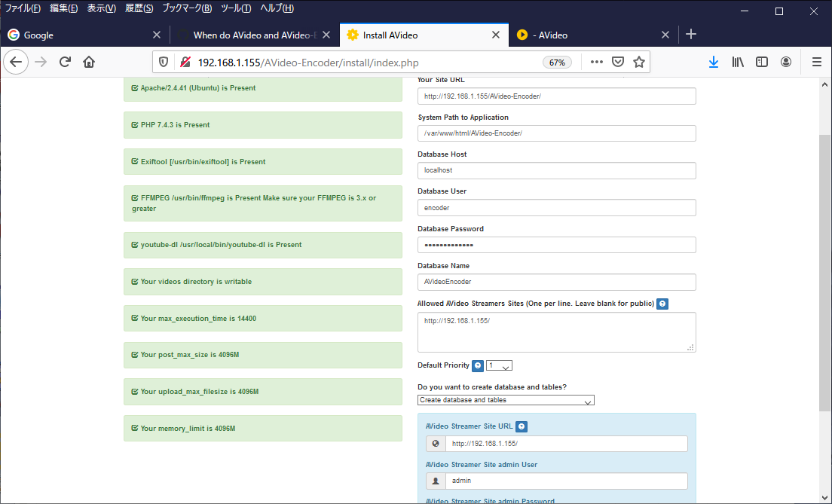
Task: Open the 編集 menu
Action: coord(63,8)
